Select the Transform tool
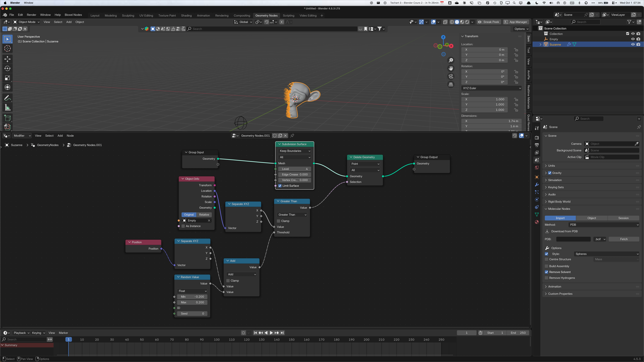 (7, 87)
